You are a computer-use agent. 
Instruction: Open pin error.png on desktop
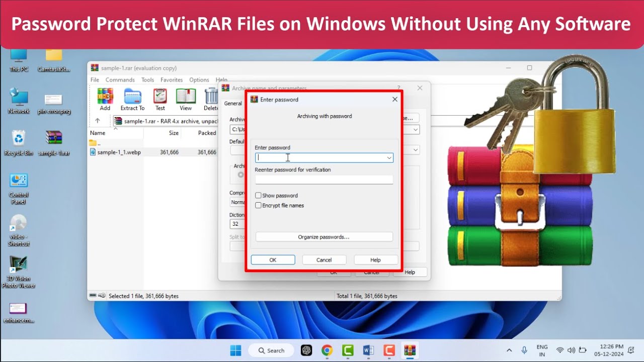[54, 104]
